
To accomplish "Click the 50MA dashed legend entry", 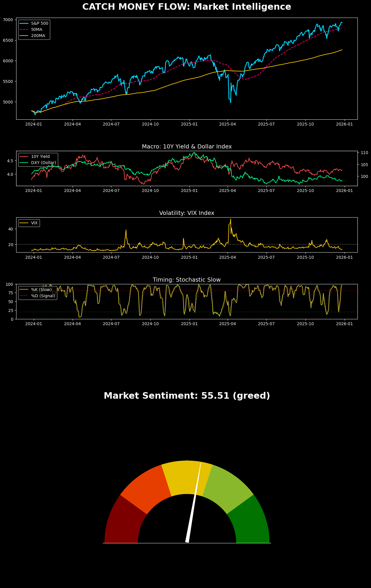I will click(x=34, y=30).
